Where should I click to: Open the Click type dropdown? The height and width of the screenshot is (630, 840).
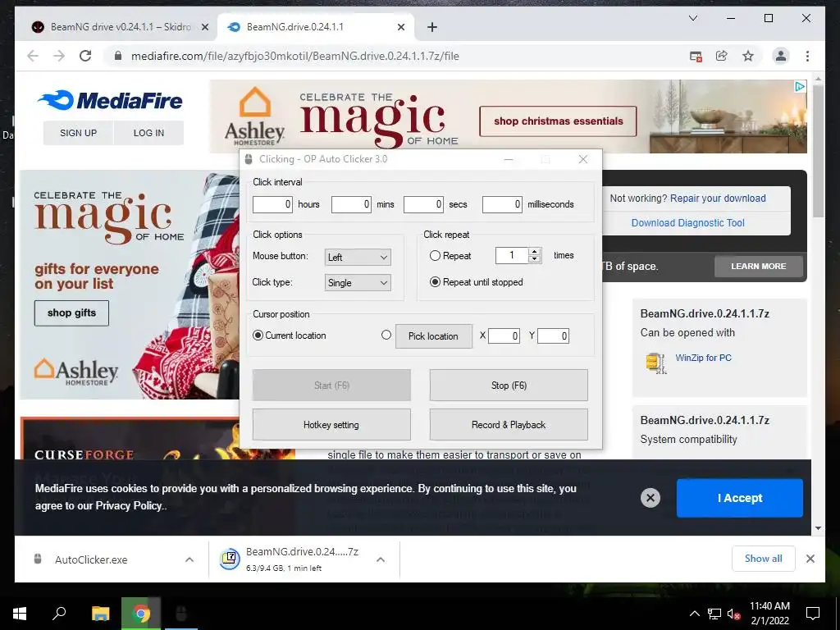pos(358,283)
